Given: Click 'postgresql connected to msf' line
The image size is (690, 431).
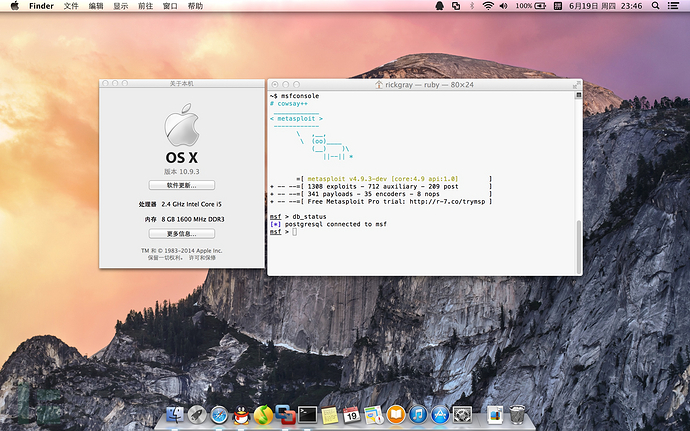Looking at the screenshot, I should click(336, 224).
